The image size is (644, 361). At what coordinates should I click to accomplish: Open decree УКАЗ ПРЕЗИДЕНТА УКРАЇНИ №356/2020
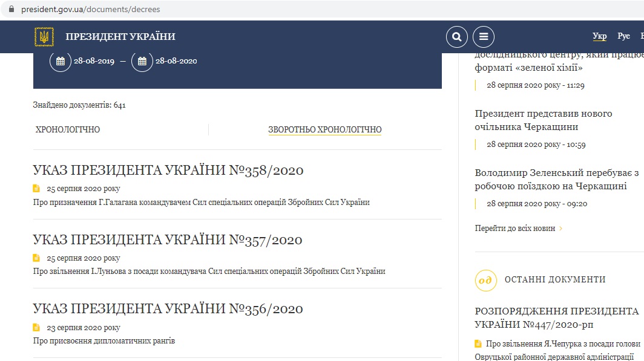(x=168, y=309)
